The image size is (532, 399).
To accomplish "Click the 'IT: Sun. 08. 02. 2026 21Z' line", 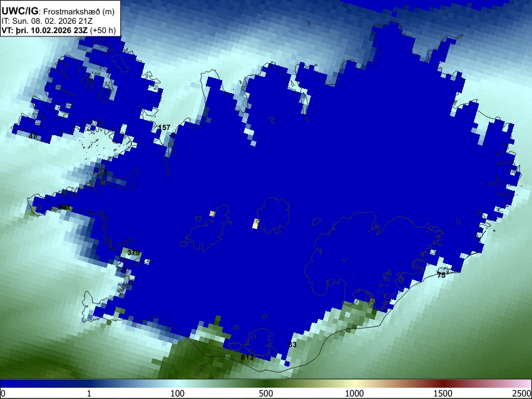I will point(47,21).
